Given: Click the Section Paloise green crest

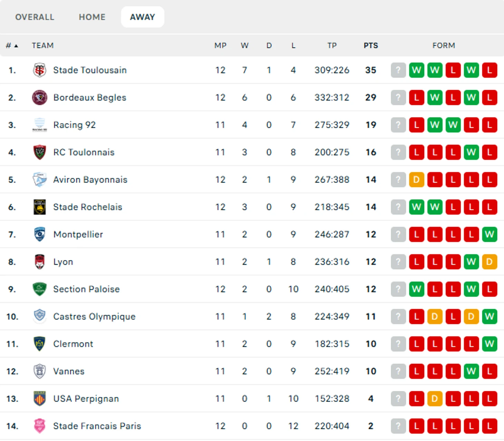Looking at the screenshot, I should [39, 289].
